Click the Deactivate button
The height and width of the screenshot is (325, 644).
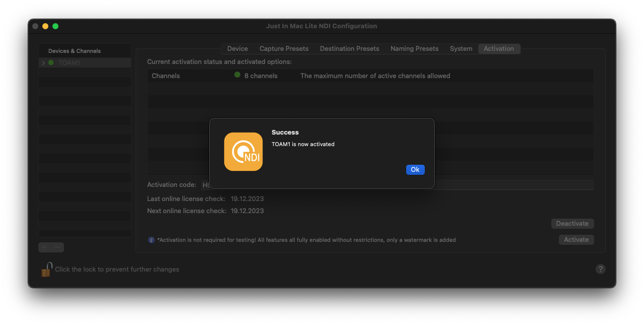click(x=572, y=223)
